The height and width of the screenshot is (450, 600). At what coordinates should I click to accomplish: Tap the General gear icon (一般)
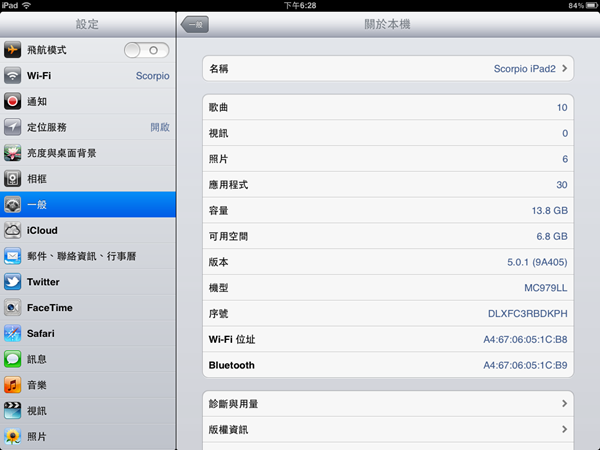coord(12,205)
